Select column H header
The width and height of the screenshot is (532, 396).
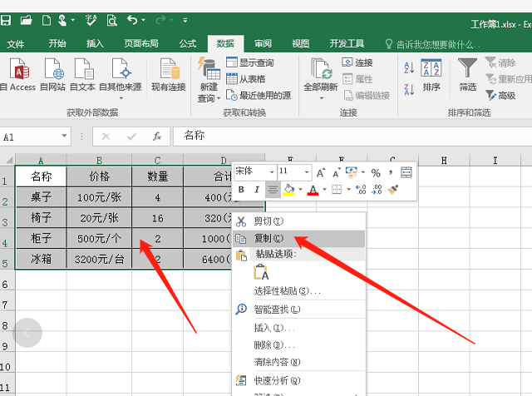444,160
